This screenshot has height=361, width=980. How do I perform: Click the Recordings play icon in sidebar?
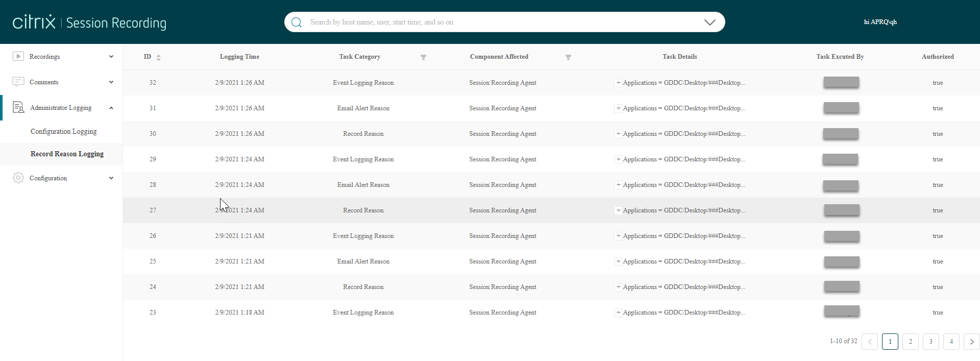pos(18,56)
